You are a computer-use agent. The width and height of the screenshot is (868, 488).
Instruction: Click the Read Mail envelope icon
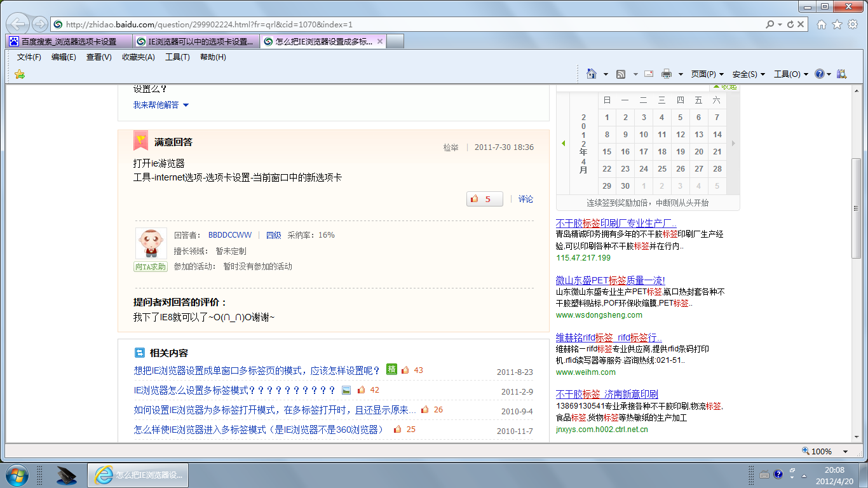[649, 74]
